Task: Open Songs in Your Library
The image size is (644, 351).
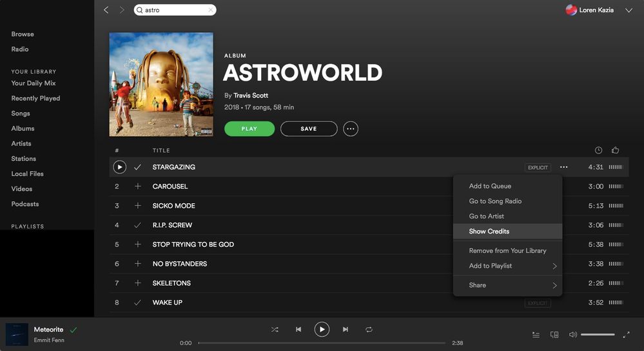Action: 21,114
